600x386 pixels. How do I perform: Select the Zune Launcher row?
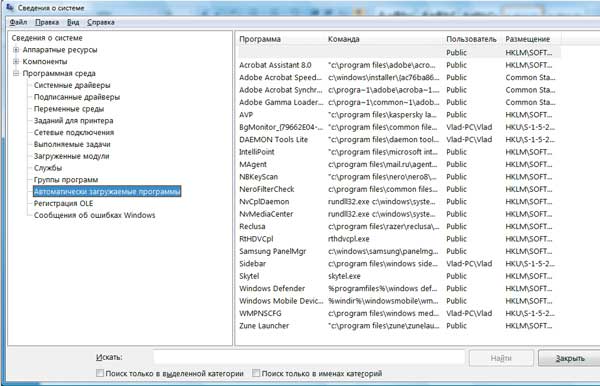(399, 326)
